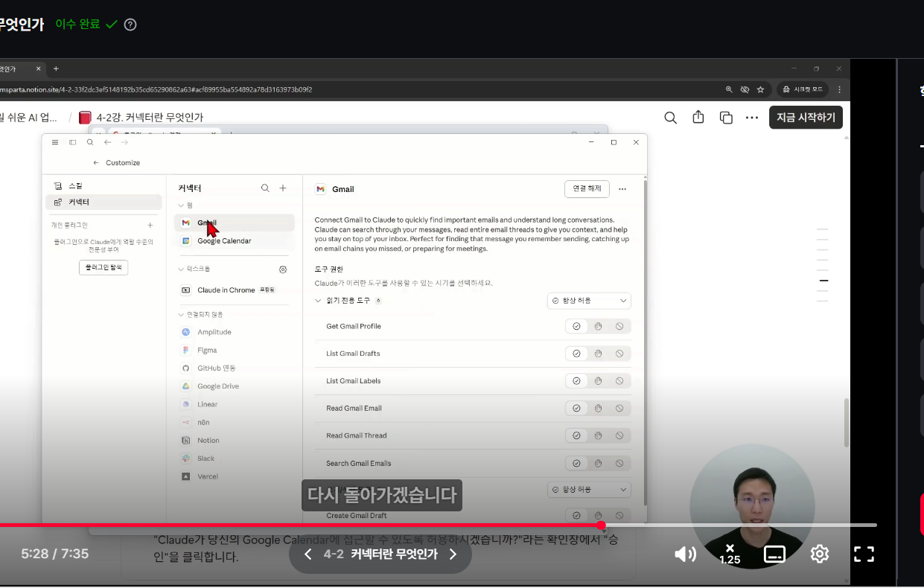Open Notion page more options ellipsis
The height and width of the screenshot is (588, 924).
click(752, 118)
